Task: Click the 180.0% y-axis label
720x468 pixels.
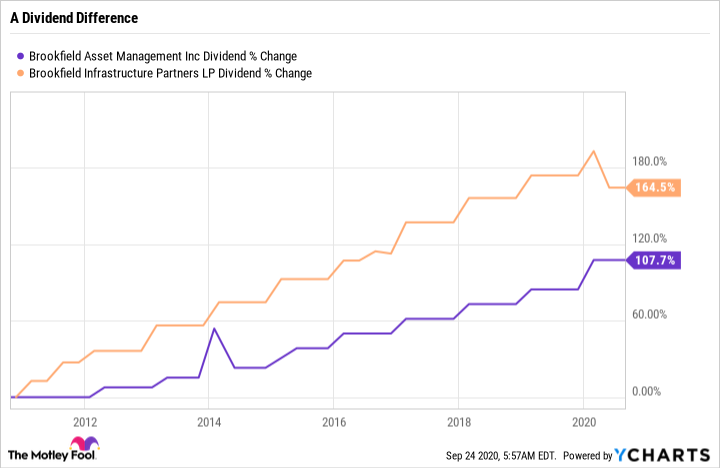Action: (650, 161)
